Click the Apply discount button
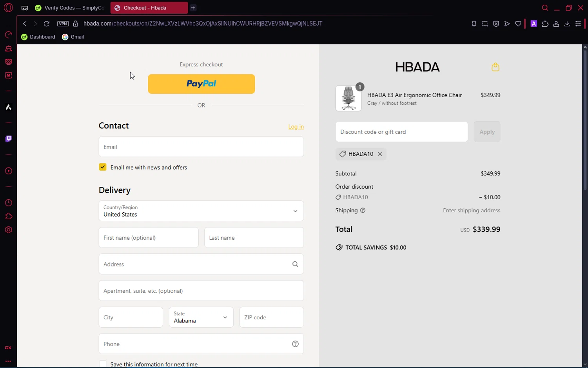 487,132
